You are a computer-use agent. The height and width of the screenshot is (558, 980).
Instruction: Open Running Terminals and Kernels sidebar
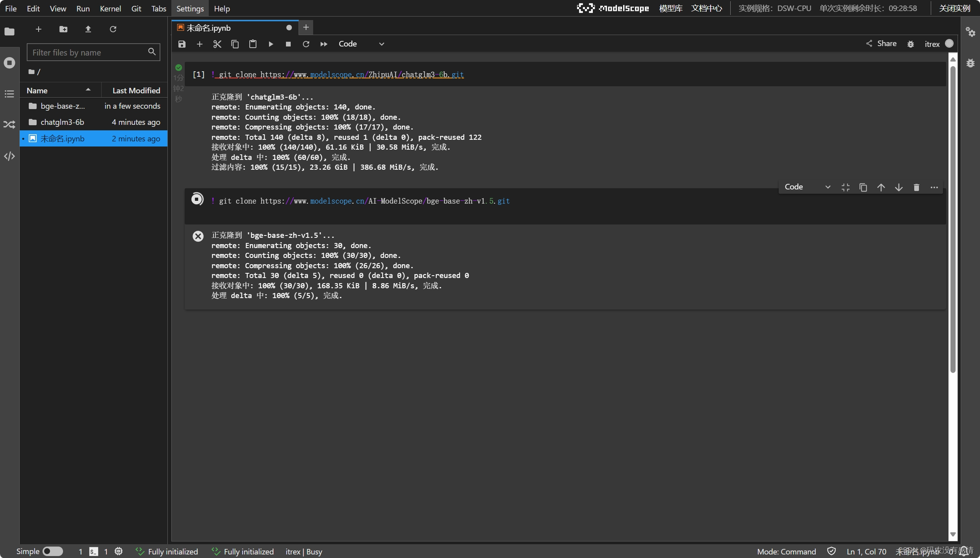pos(9,63)
